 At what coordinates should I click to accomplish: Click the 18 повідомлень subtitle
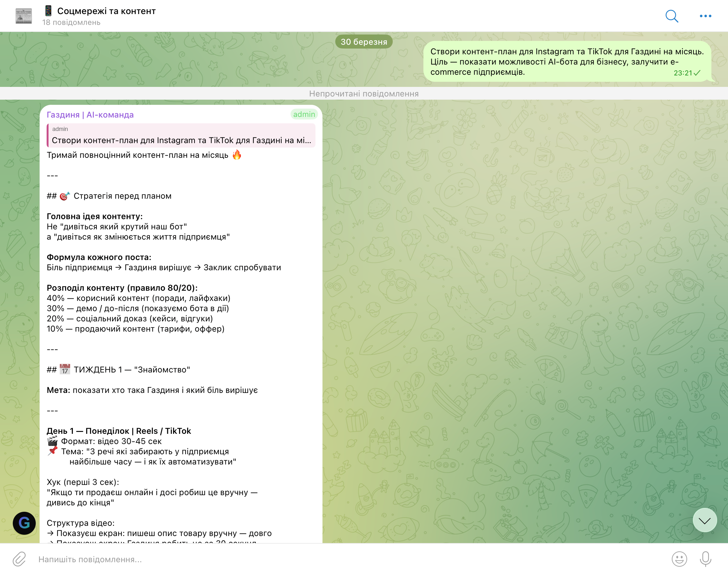pyautogui.click(x=71, y=23)
